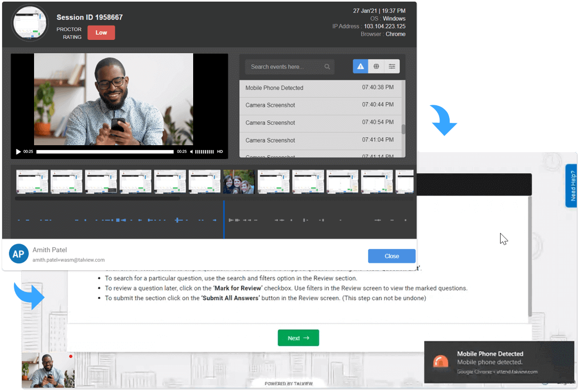Close the session review panel

tap(391, 256)
